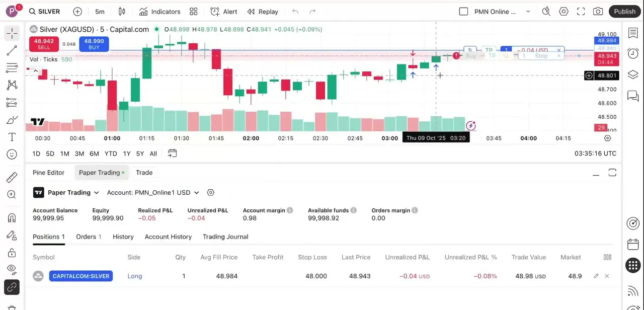Open the chats panel icon
Screen dimensions: 644x310
pyautogui.click(x=633, y=96)
